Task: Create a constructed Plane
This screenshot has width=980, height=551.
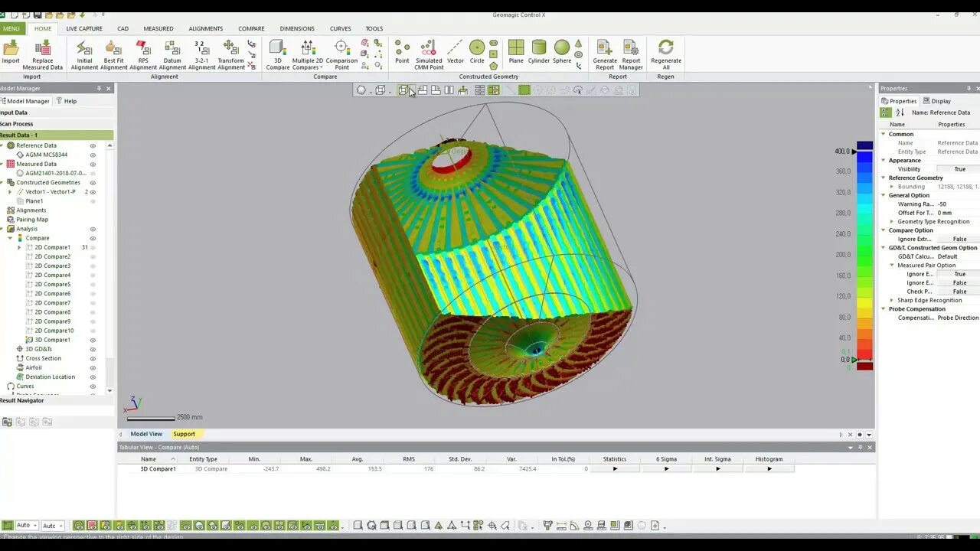Action: [516, 52]
